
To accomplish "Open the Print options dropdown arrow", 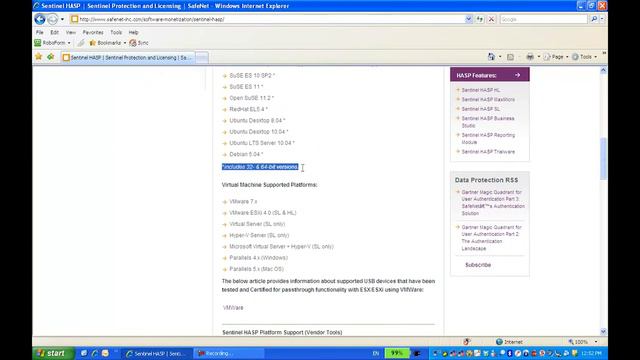I will pyautogui.click(x=538, y=57).
